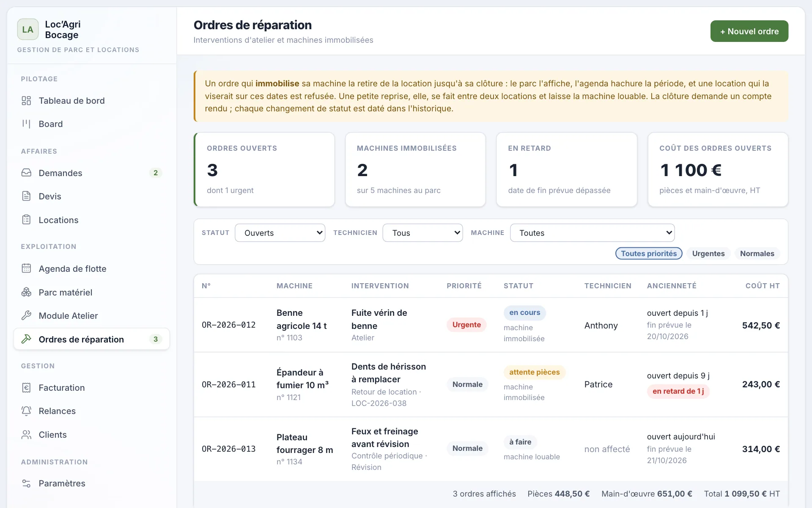Filter by Normales priority chip
812x508 pixels.
pos(757,254)
